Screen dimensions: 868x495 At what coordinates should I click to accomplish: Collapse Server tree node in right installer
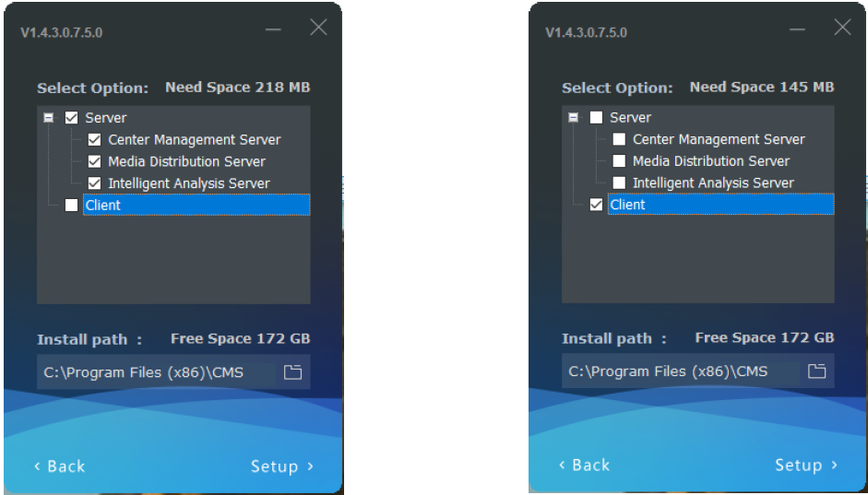pyautogui.click(x=574, y=117)
